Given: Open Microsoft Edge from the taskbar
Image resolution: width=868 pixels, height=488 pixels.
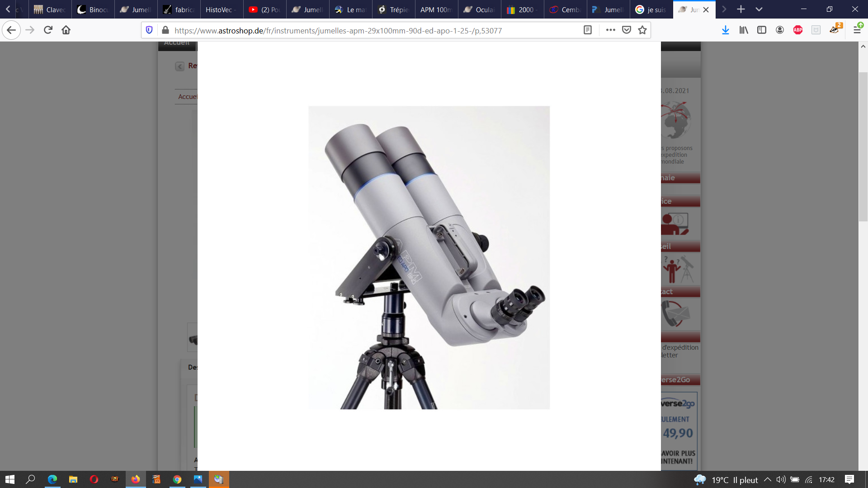Looking at the screenshot, I should [52, 479].
